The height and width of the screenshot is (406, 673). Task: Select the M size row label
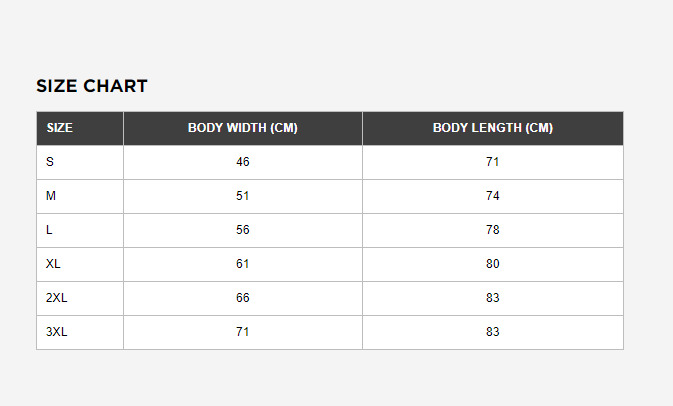pos(51,196)
